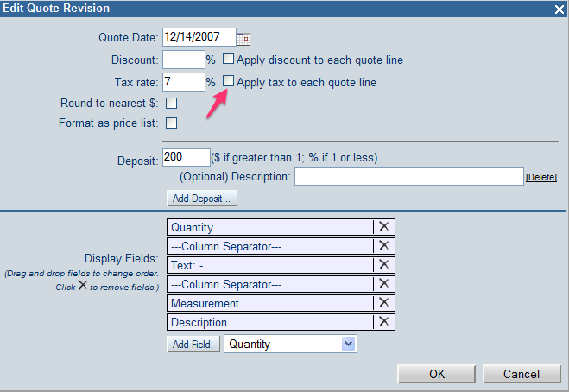The width and height of the screenshot is (569, 392).
Task: Click the Add Field: button
Action: (x=193, y=345)
